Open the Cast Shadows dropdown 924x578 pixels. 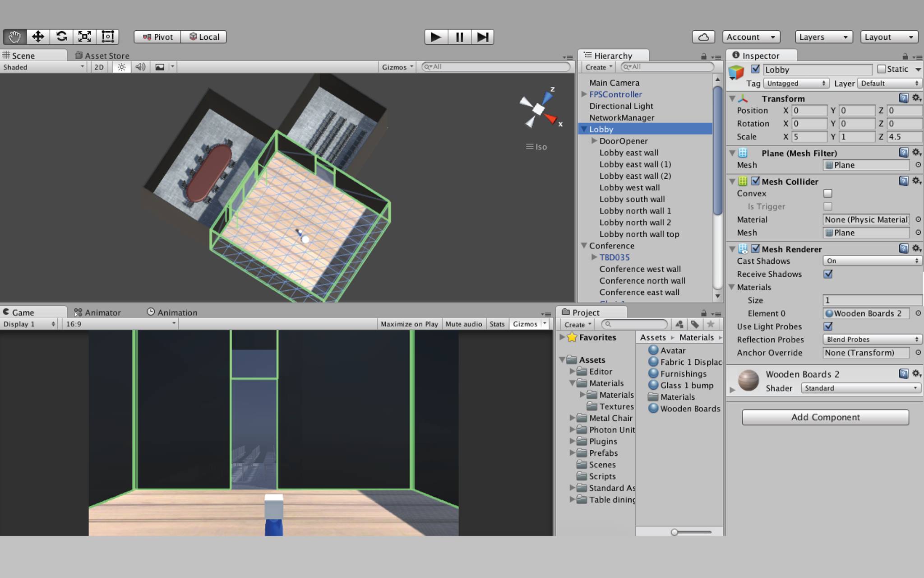[x=872, y=261]
